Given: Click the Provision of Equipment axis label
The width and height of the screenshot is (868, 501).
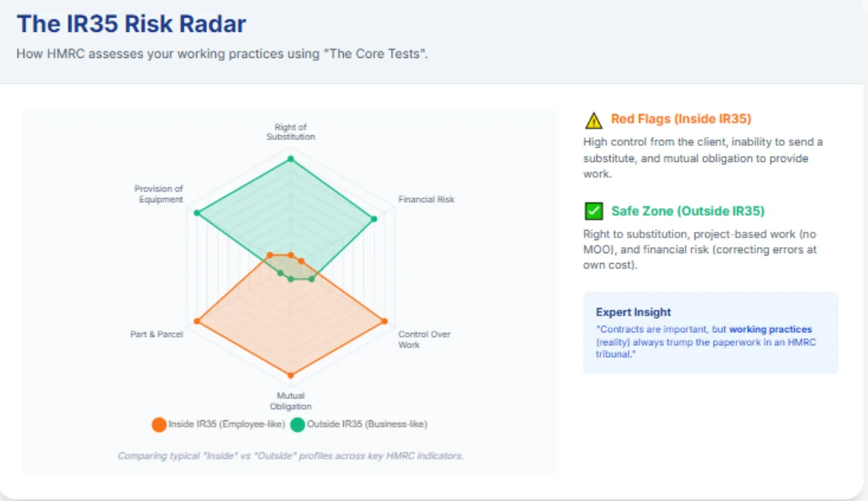Looking at the screenshot, I should [159, 194].
